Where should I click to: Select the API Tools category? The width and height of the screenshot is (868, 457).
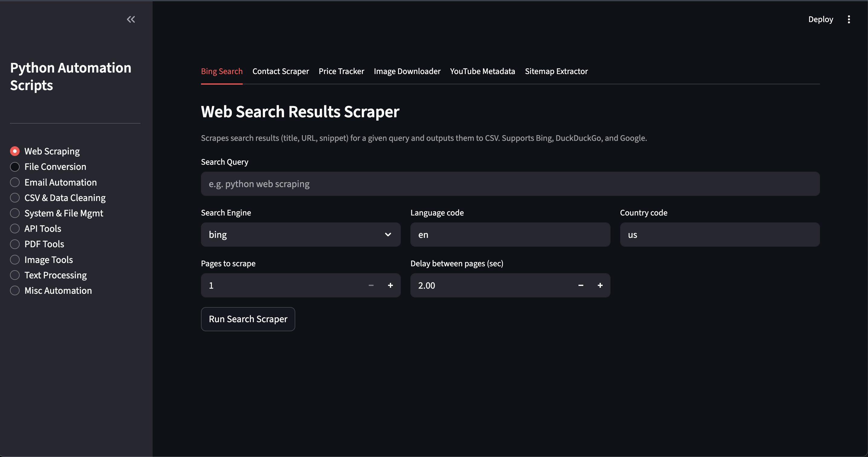(x=15, y=228)
